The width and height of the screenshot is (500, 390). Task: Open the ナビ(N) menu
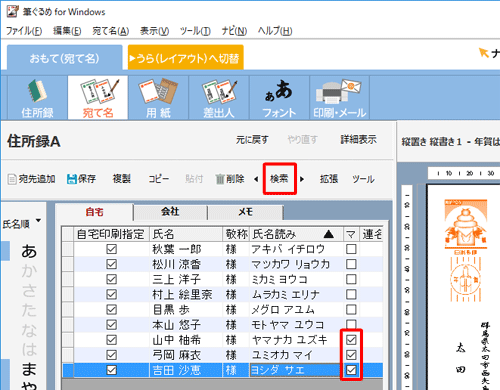[234, 31]
